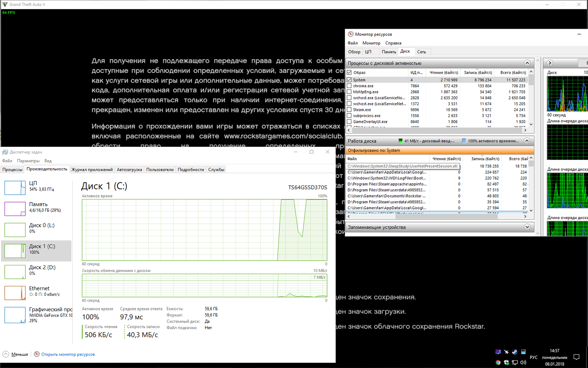Check the chrome.exe process checkbox
The height and width of the screenshot is (368, 588).
(349, 86)
